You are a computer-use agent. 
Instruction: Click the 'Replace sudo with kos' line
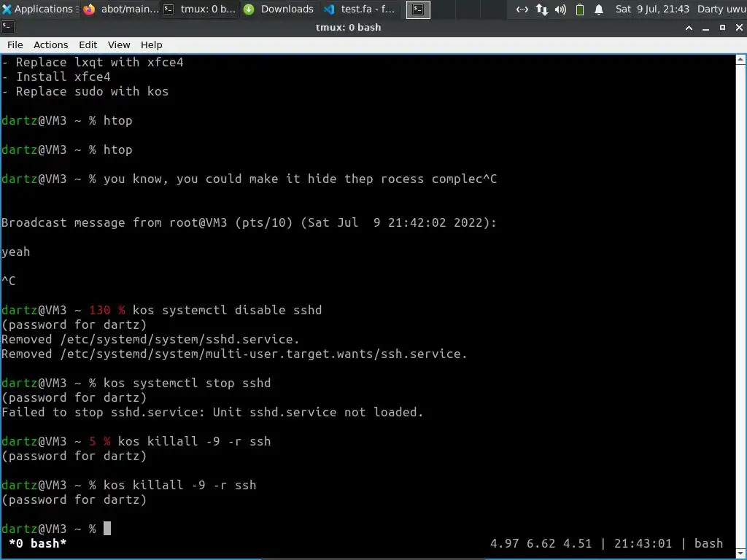(x=85, y=91)
